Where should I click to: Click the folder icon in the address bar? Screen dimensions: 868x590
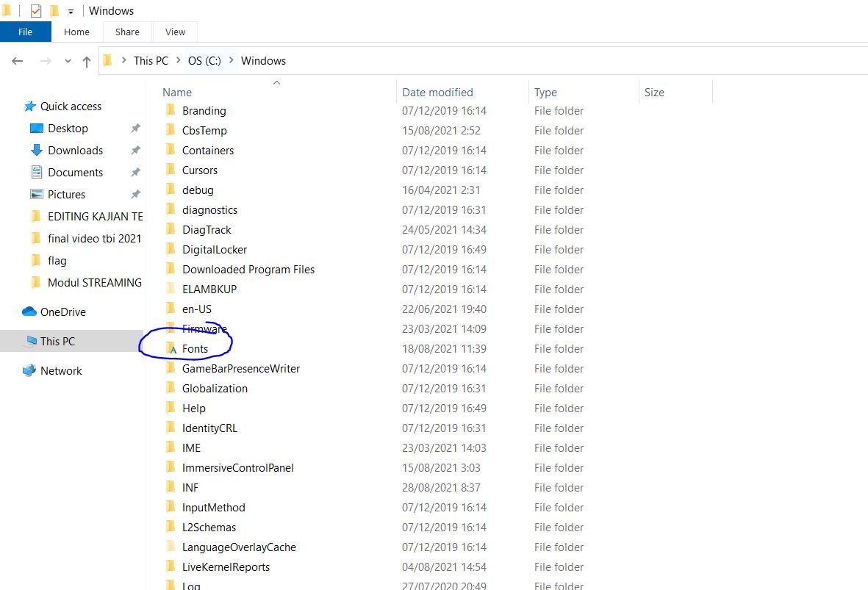[x=107, y=61]
